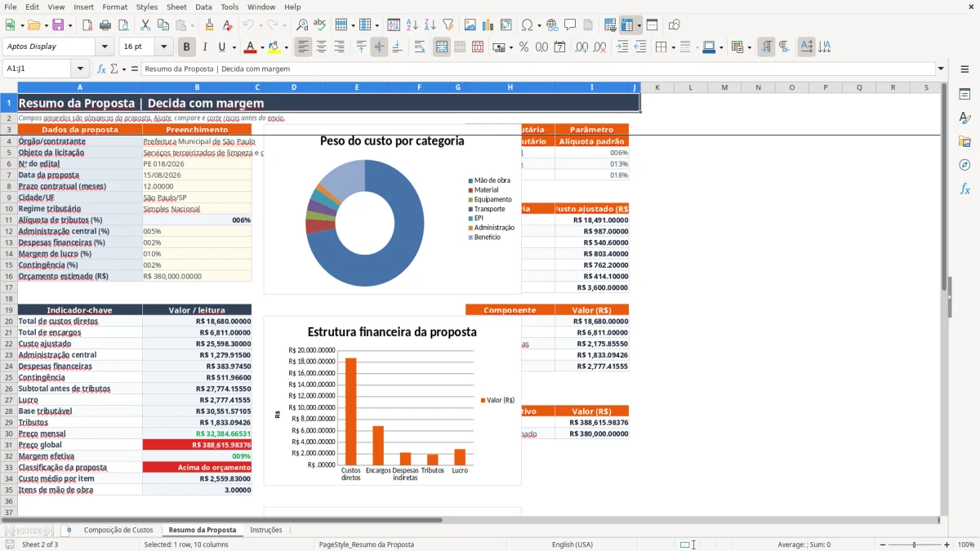Click the Clear Direct Formatting icon
Viewport: 980px width, 551px height.
(227, 25)
